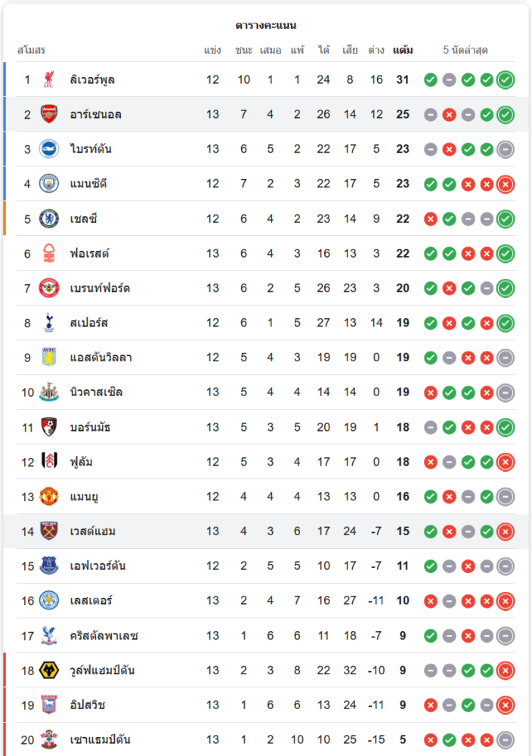Open the นิวคาสเซิล team name link
The width and height of the screenshot is (532, 756).
pos(96,392)
